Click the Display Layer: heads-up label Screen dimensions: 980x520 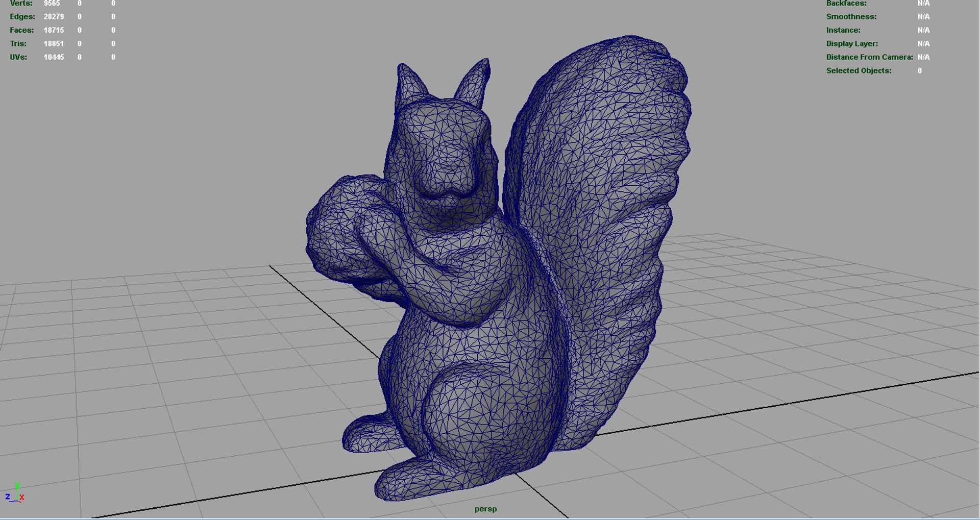click(x=852, y=44)
